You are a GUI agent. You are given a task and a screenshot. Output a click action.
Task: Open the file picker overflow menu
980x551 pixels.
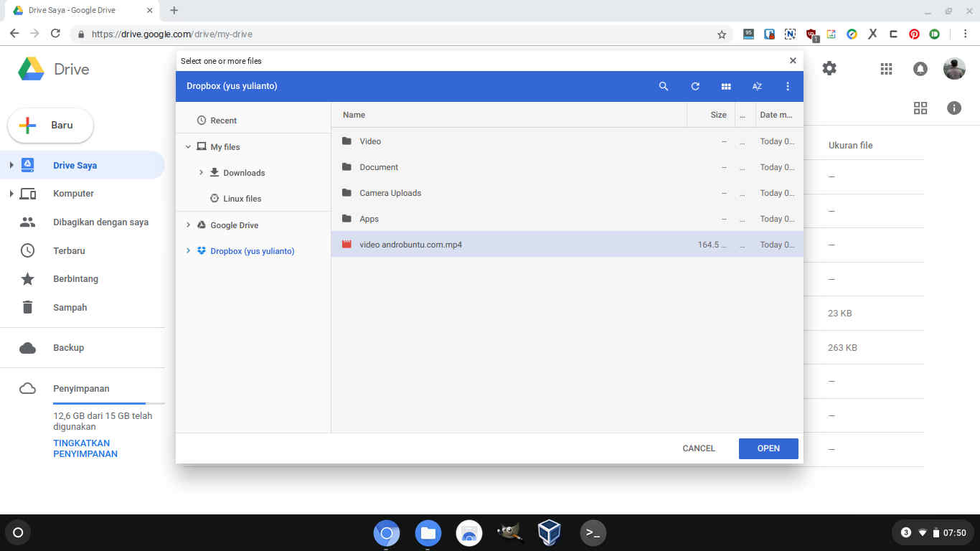tap(787, 86)
